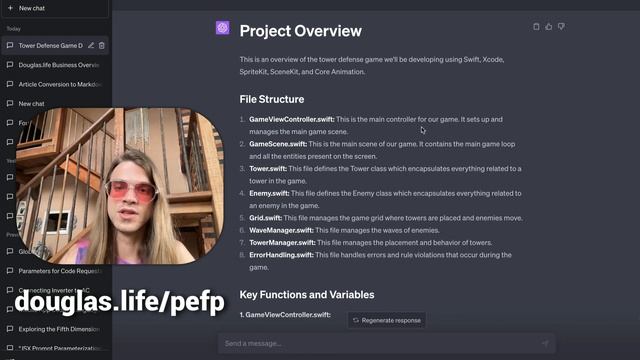Focus the Send a message input field
This screenshot has height=360, width=640.
coord(386,344)
